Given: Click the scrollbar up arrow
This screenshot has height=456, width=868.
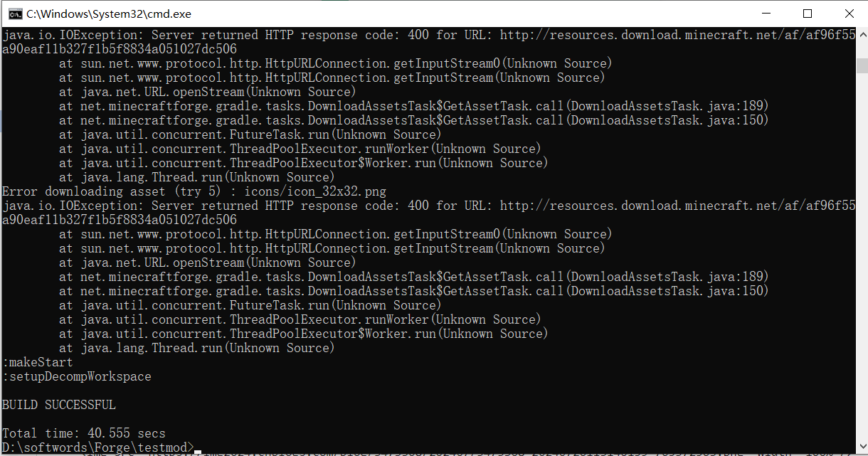Looking at the screenshot, I should pos(862,33).
